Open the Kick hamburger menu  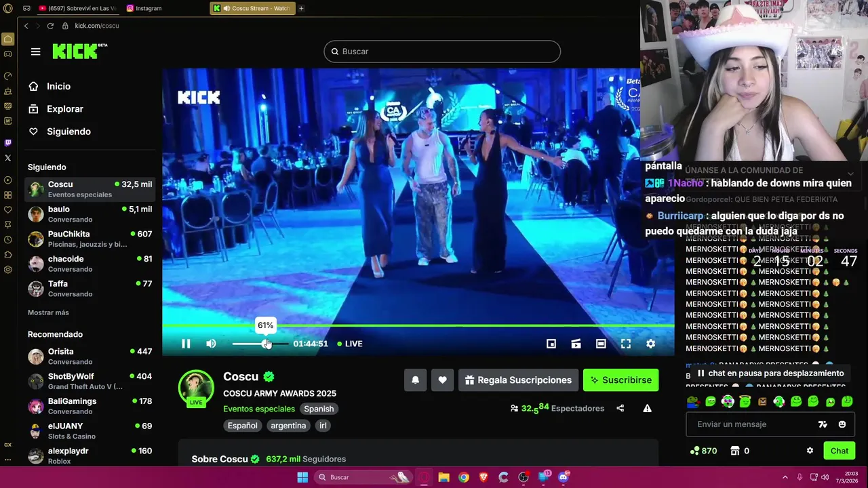pyautogui.click(x=35, y=52)
